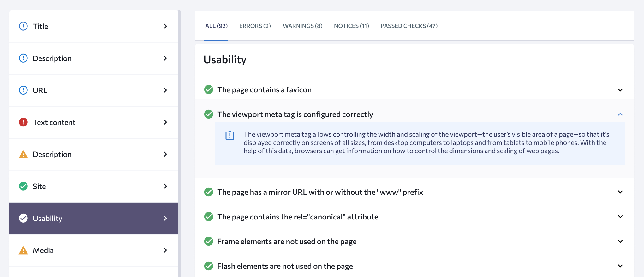
Task: Select the Text content category in sidebar
Action: coord(94,122)
